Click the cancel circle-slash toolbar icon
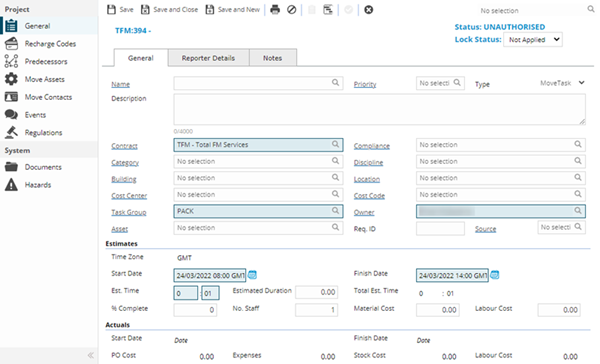The width and height of the screenshot is (600, 364). [292, 10]
